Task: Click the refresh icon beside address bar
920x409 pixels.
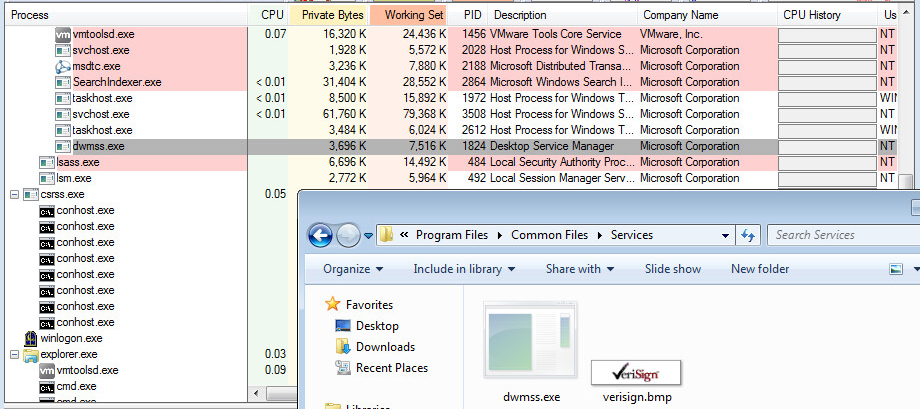Action: click(x=748, y=235)
